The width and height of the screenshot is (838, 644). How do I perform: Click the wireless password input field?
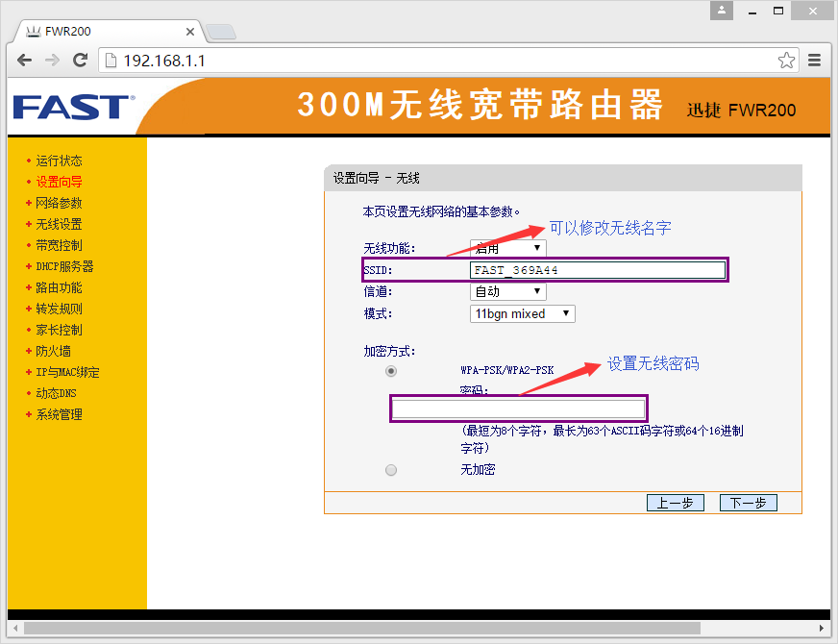click(518, 409)
